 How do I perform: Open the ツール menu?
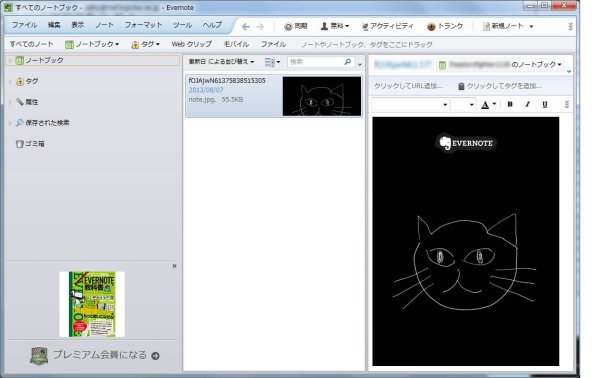coord(182,25)
